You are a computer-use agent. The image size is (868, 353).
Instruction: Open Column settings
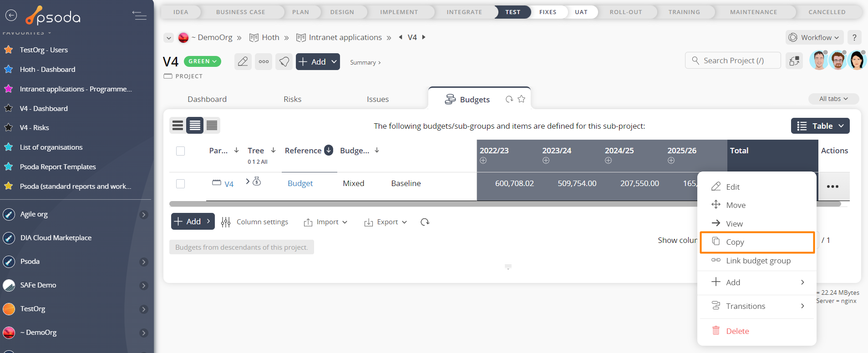[x=255, y=222]
